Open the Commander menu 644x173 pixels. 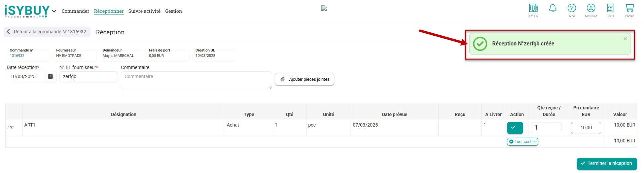75,11
